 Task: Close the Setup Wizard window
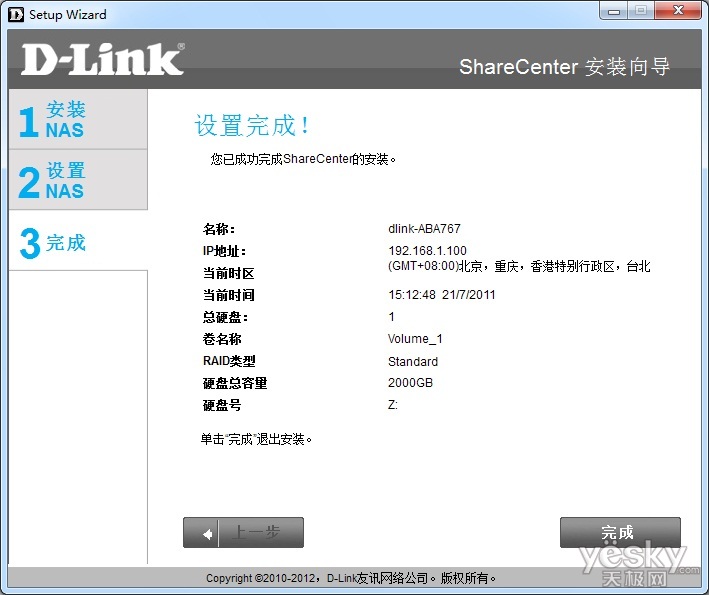coord(678,10)
